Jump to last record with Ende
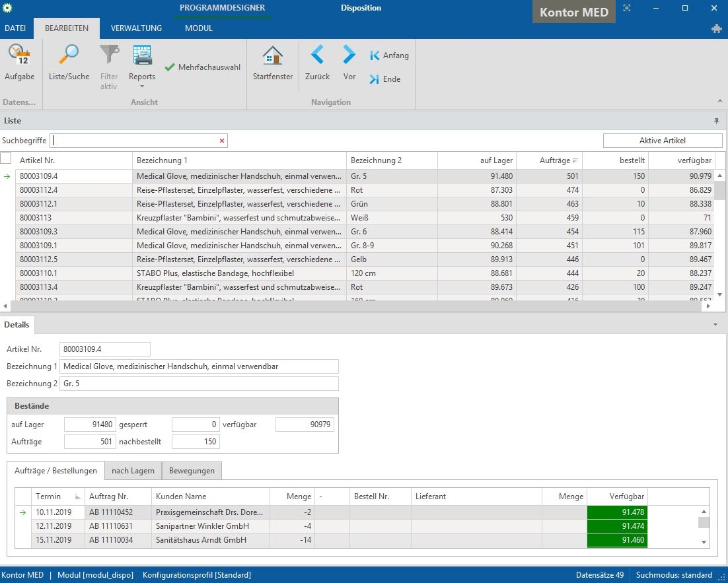 pos(384,79)
